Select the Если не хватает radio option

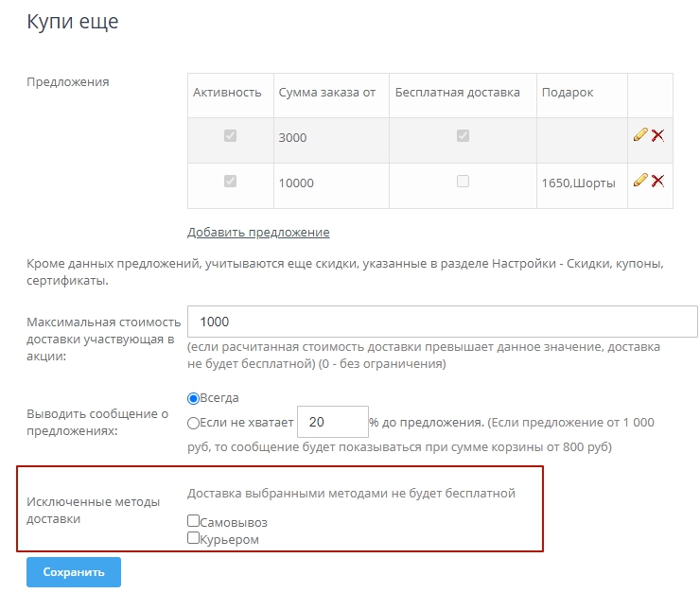click(194, 423)
